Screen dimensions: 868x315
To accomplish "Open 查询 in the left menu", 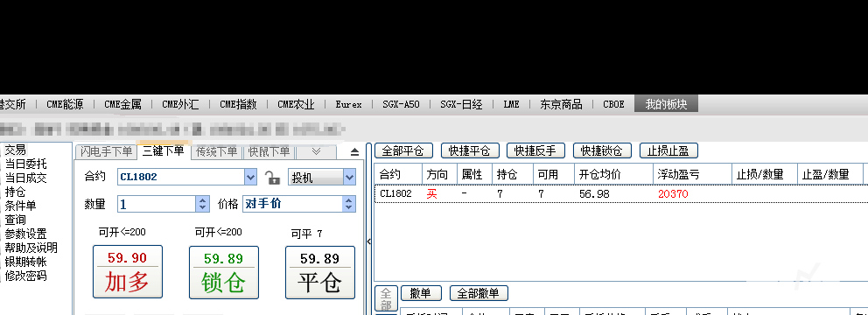I will [16, 220].
